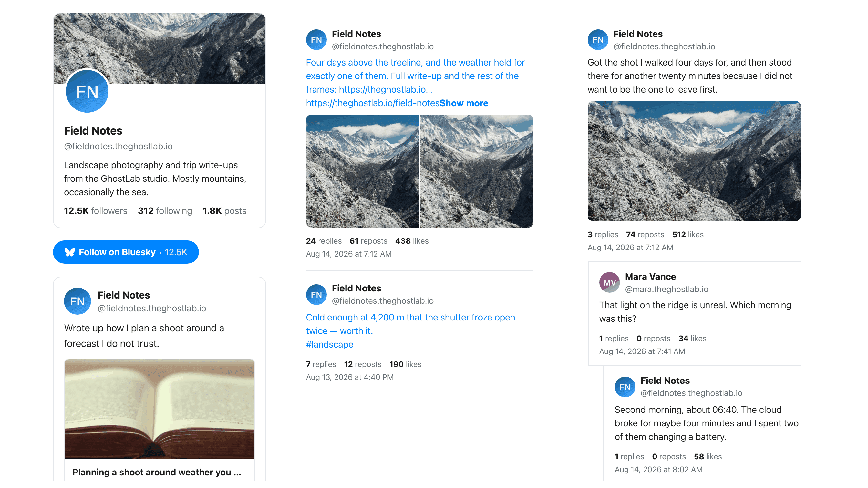Open the Mara Vance display name
The width and height of the screenshot is (868, 488).
click(650, 277)
